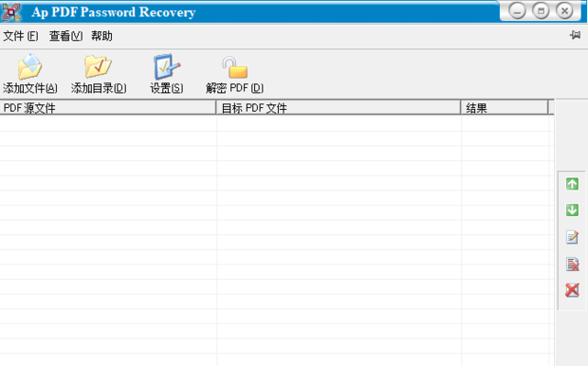
Task: Click the application logo in the title bar
Action: tap(10, 12)
